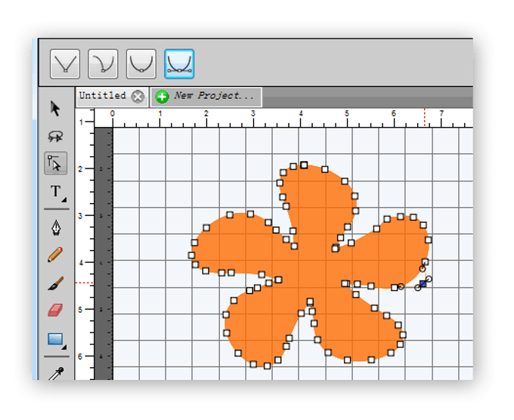
Task: Select the smooth curve node type button
Action: tap(141, 64)
